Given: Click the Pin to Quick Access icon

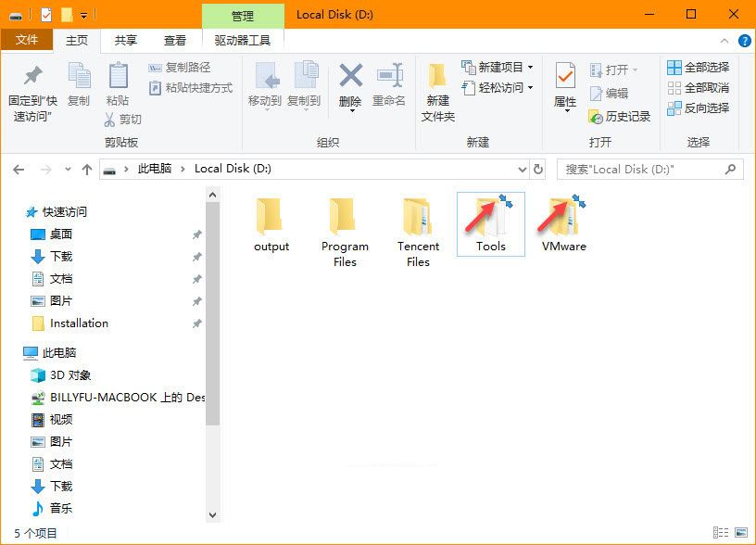Looking at the screenshot, I should click(32, 76).
